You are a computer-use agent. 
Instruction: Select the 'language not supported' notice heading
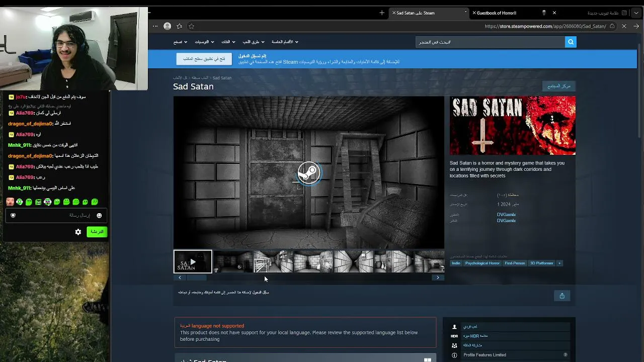pyautogui.click(x=212, y=326)
